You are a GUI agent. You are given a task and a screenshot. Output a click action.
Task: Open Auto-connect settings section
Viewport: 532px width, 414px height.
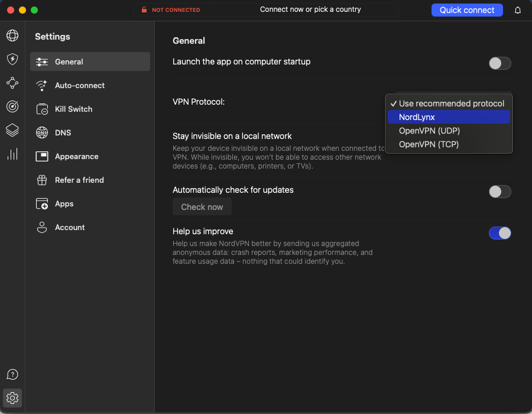(90, 86)
